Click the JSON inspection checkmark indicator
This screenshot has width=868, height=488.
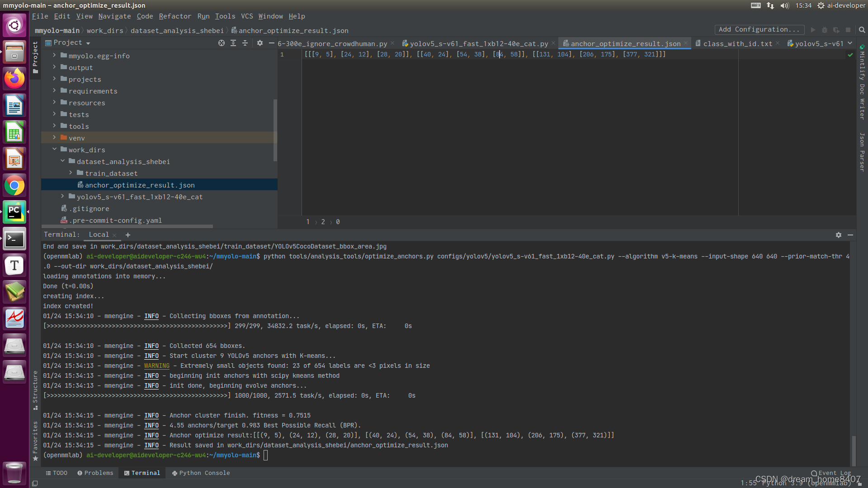click(x=850, y=55)
